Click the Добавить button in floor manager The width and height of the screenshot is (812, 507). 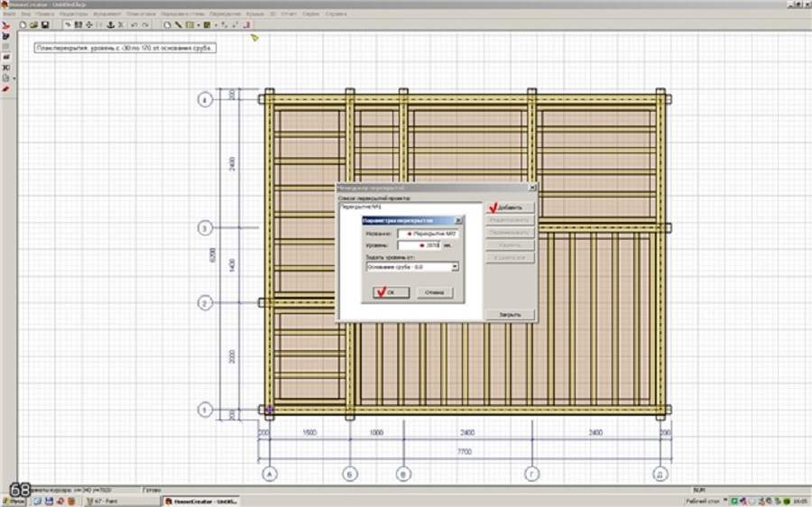pyautogui.click(x=510, y=207)
